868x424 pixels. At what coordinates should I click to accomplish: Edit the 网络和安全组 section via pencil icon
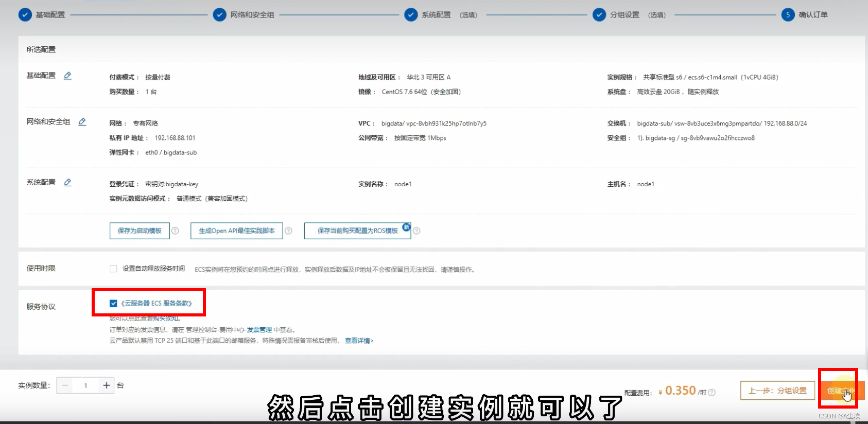82,122
